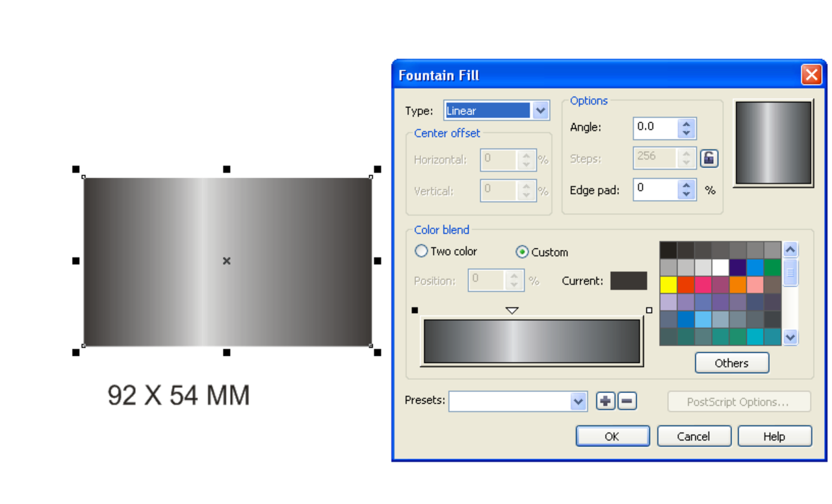The image size is (832, 504).
Task: Increase the Edge pad using its up stepper
Action: pos(686,185)
